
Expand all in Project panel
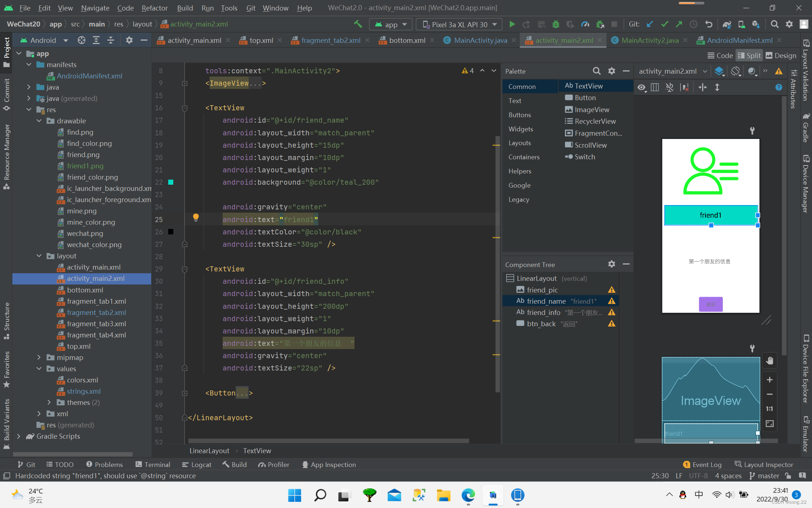click(x=96, y=40)
